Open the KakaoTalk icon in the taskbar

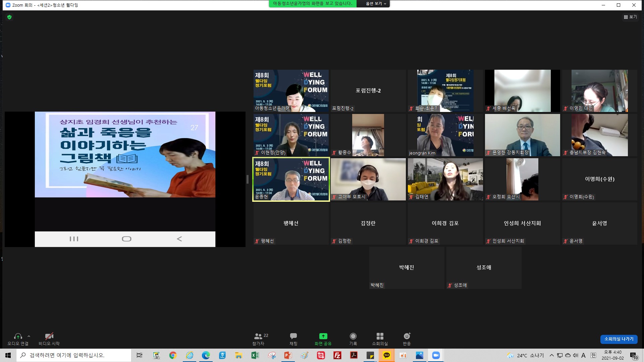point(387,355)
